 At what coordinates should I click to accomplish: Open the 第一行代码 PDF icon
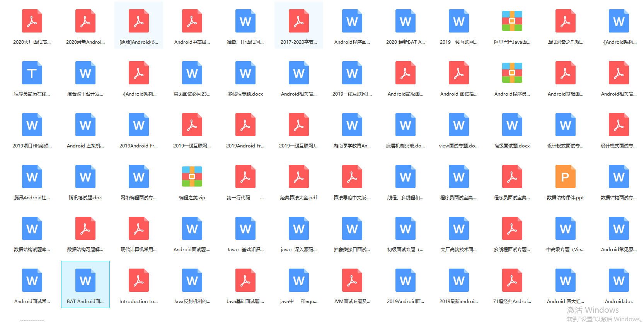[245, 176]
